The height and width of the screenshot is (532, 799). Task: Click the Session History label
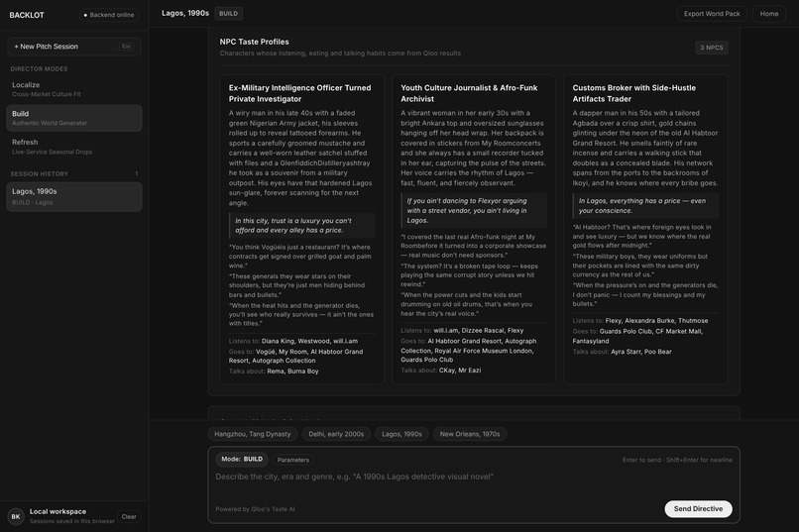40,174
